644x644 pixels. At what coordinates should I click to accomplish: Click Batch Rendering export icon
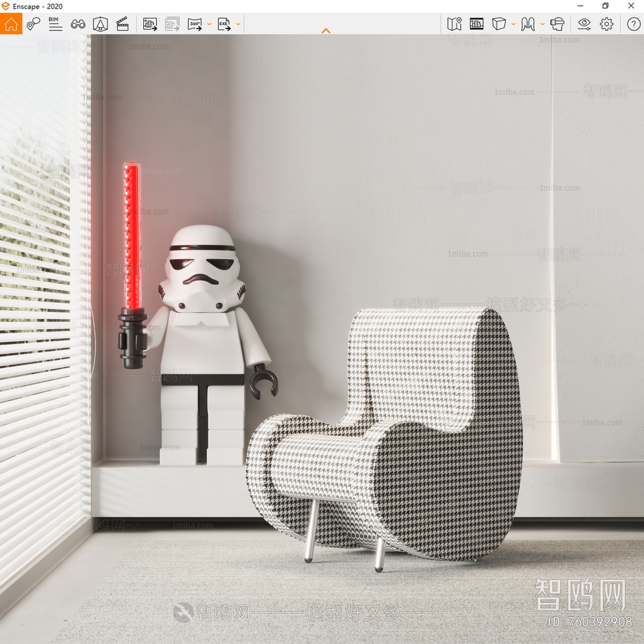pos(172,24)
